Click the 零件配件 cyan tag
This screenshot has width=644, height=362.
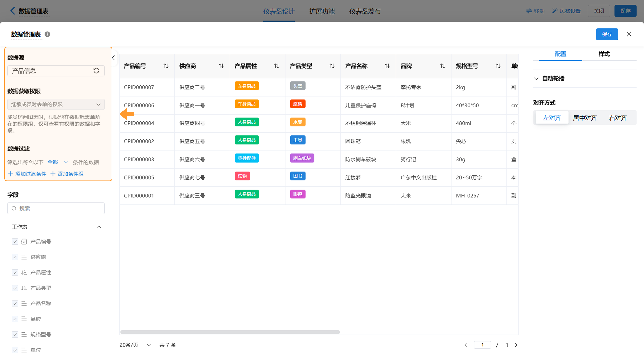[x=247, y=158]
